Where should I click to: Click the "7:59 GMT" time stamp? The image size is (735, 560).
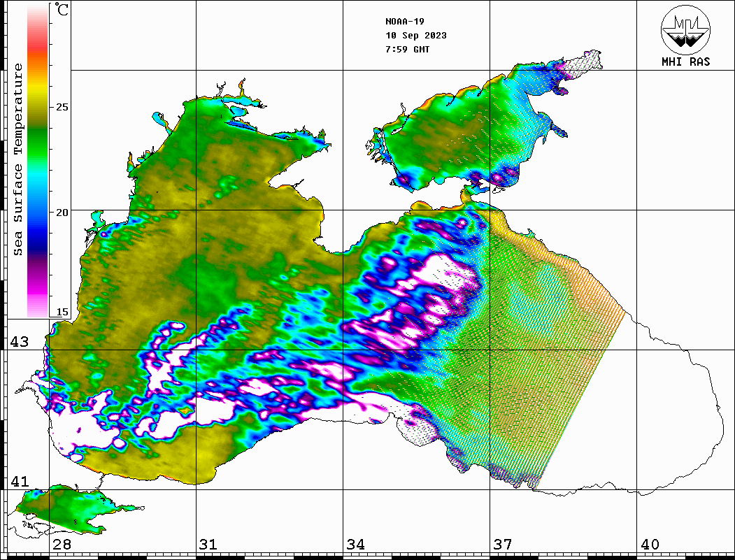coord(408,50)
